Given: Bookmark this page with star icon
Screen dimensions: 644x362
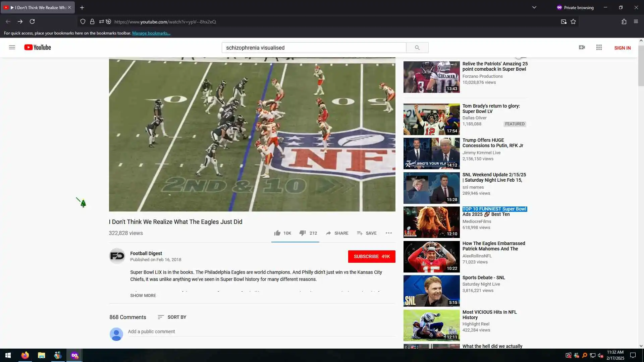Looking at the screenshot, I should [573, 21].
